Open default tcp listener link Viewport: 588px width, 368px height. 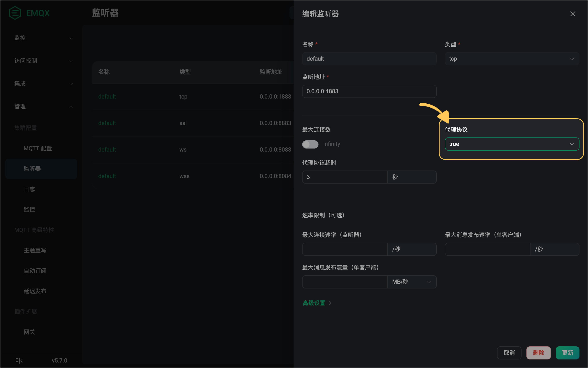[x=107, y=97]
